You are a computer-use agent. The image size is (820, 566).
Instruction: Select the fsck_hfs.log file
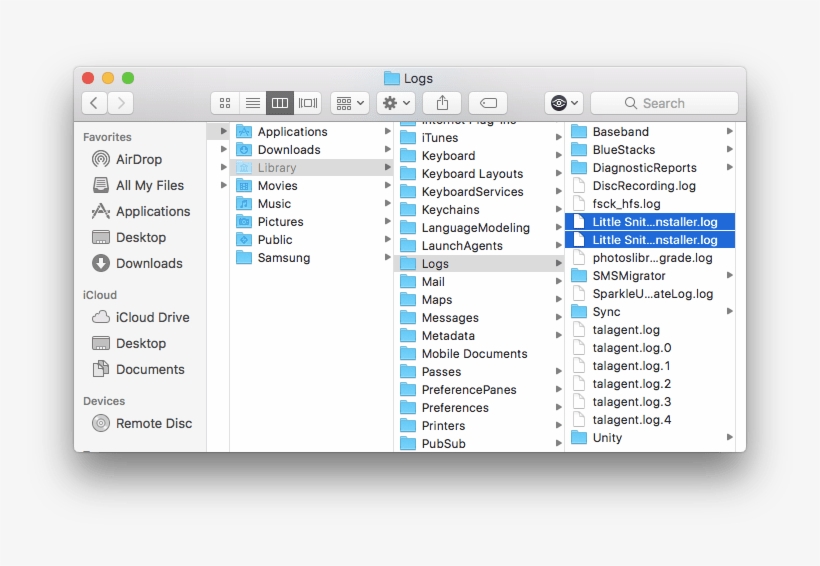point(650,204)
